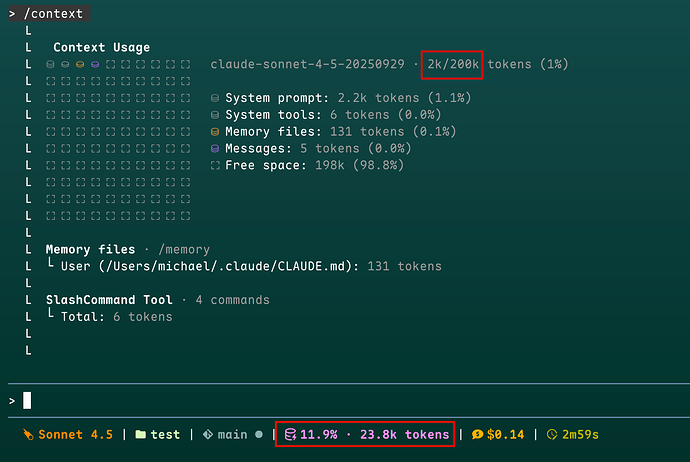Click the System prompt legend icon
The image size is (690, 462).
(215, 98)
